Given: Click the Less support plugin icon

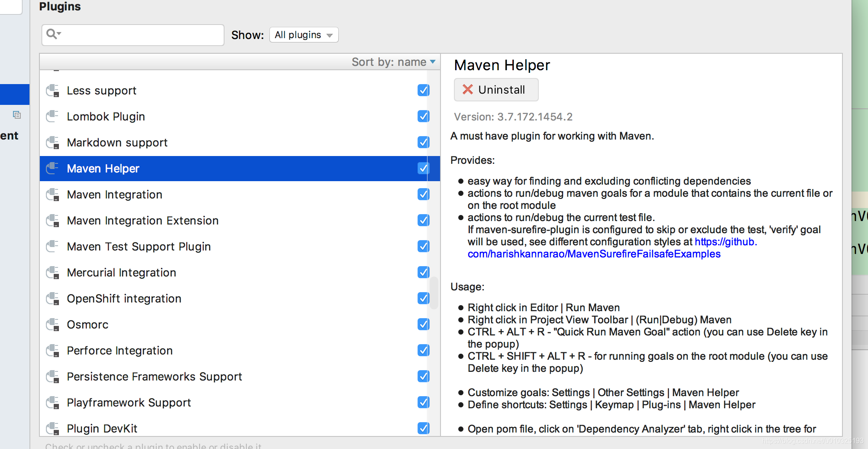Looking at the screenshot, I should point(53,91).
